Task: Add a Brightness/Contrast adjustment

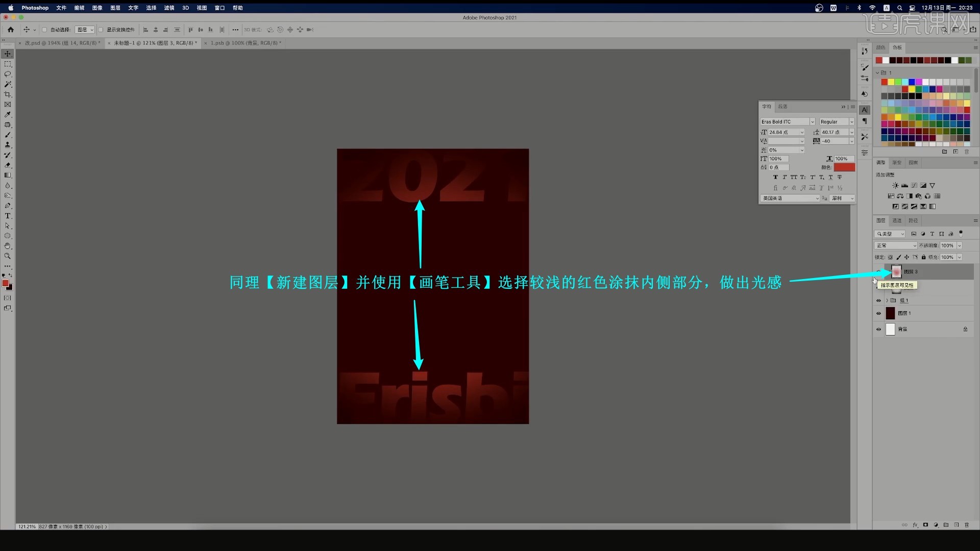Action: (895, 186)
